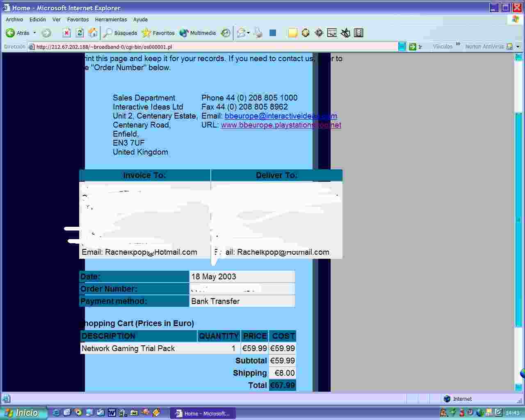Click the Internet security zone indicator

(x=458, y=399)
